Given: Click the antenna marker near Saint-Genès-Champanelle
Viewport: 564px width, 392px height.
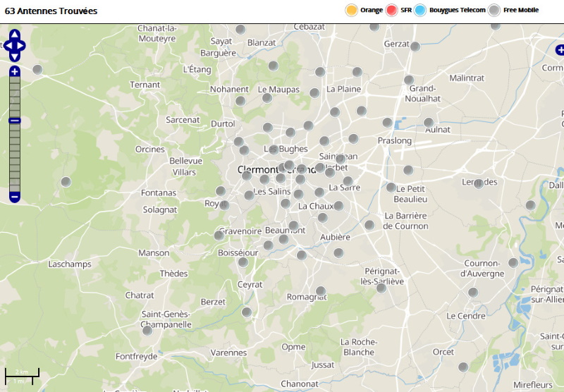Looking at the screenshot, I should pos(147,330).
